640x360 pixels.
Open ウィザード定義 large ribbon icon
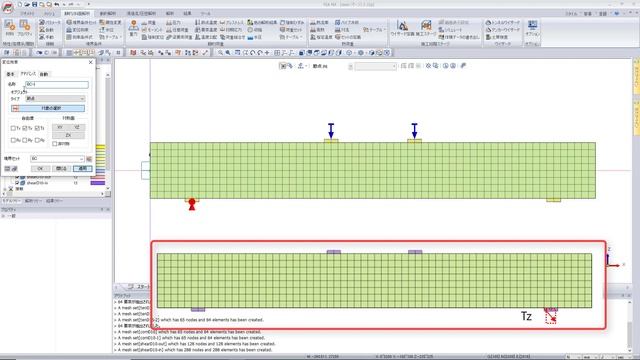coord(402,29)
